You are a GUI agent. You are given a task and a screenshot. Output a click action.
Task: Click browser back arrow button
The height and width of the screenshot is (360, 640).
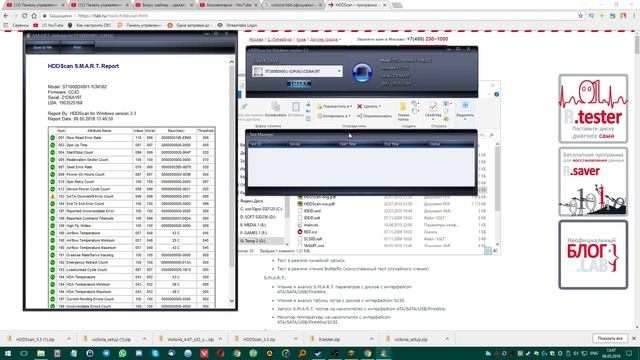point(6,16)
